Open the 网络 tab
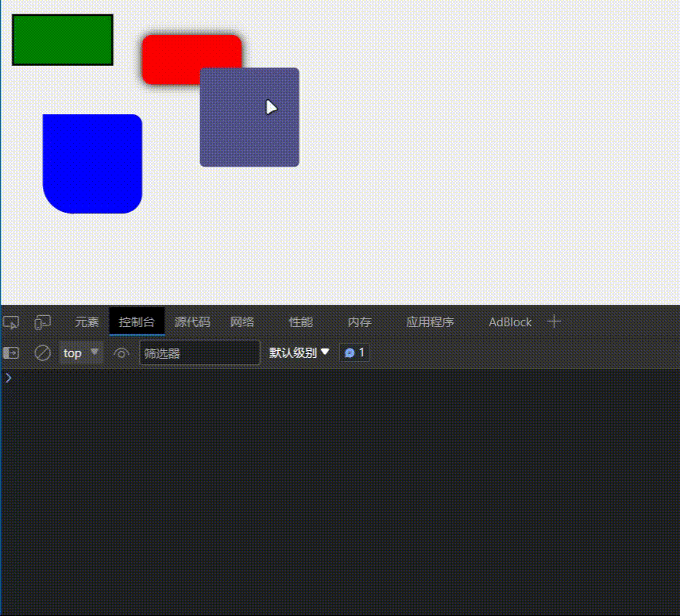Screen dimensions: 680x616 coord(242,322)
